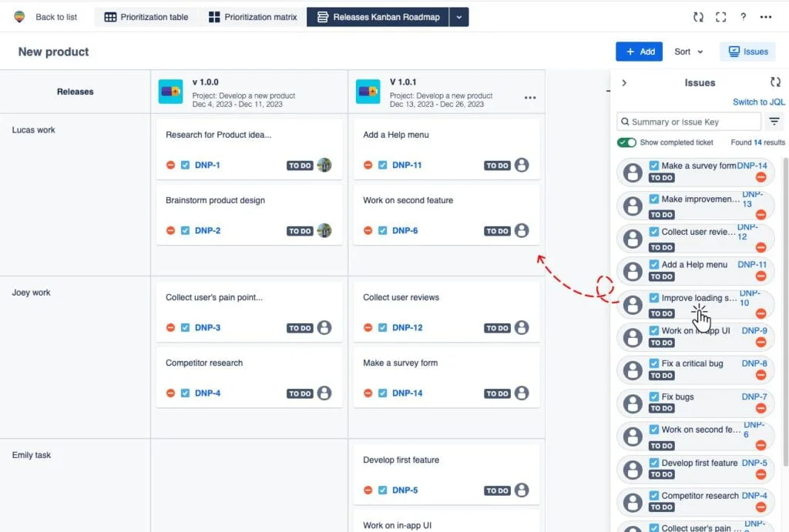Click task checkbox icon on DNP-1 card
This screenshot has height=532, width=789.
pos(185,165)
